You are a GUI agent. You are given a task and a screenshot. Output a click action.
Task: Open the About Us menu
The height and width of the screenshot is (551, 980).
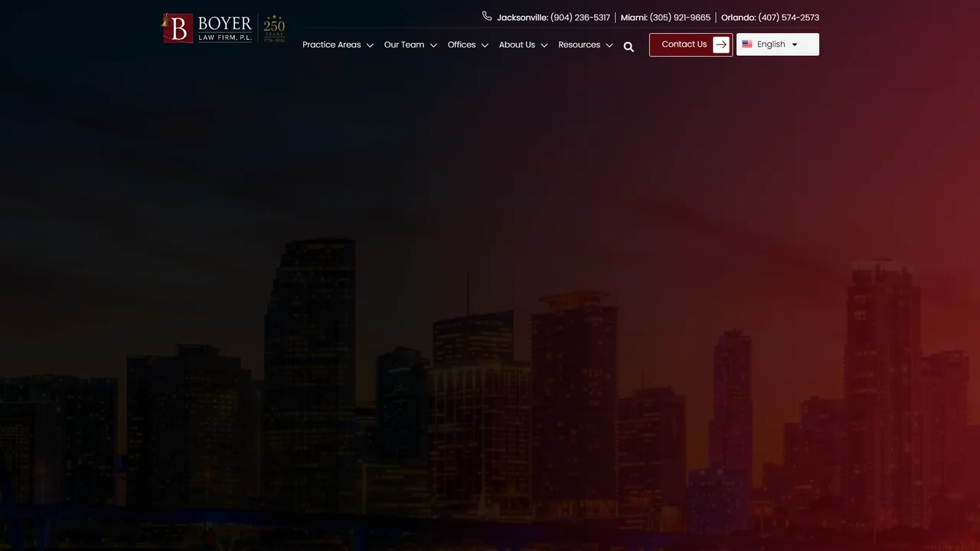pyautogui.click(x=517, y=44)
